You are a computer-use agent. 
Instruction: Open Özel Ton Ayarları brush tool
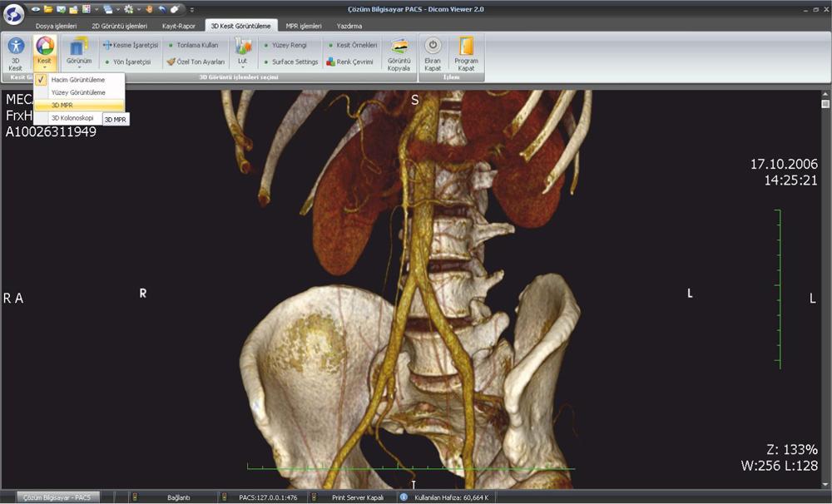pyautogui.click(x=196, y=62)
